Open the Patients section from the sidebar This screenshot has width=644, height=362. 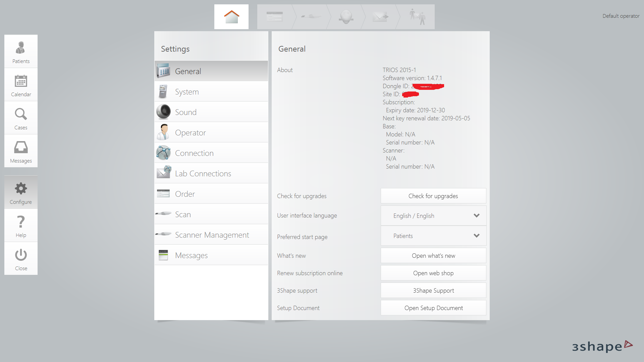coord(21,51)
